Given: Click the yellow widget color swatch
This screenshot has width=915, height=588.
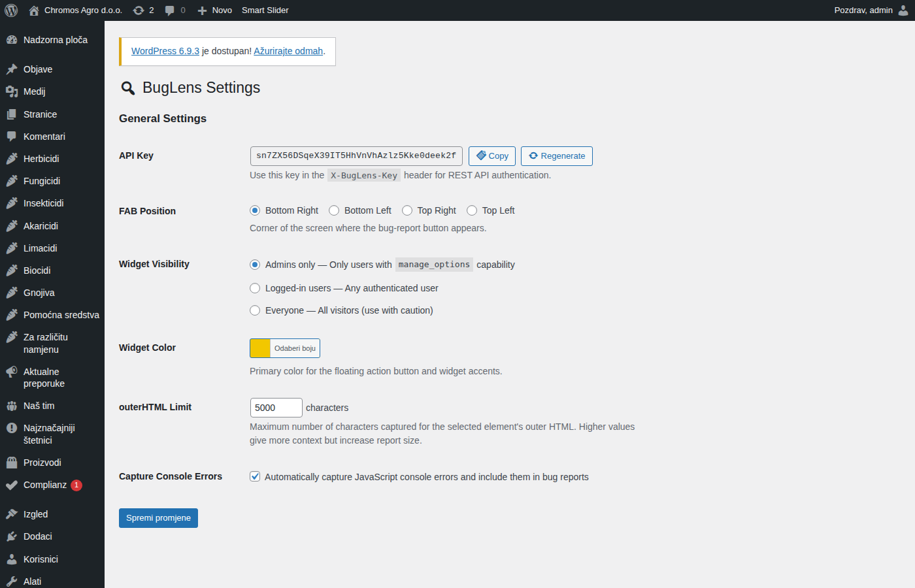Looking at the screenshot, I should (260, 348).
